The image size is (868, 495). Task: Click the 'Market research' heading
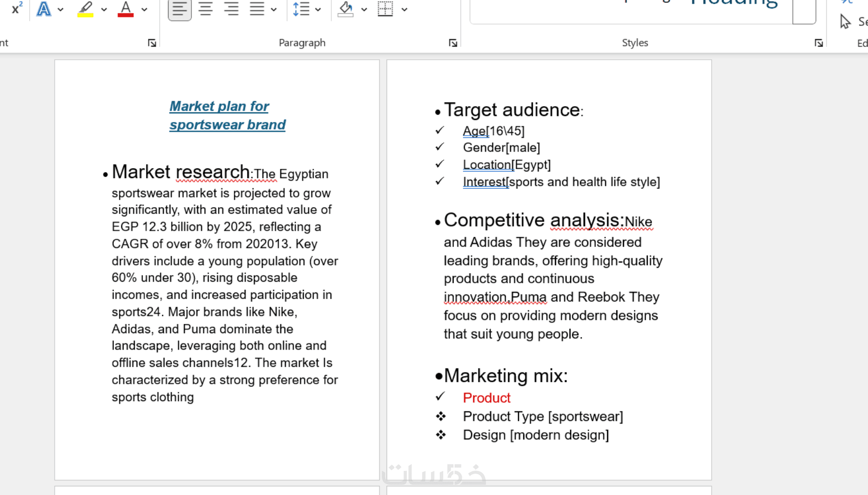pos(181,172)
